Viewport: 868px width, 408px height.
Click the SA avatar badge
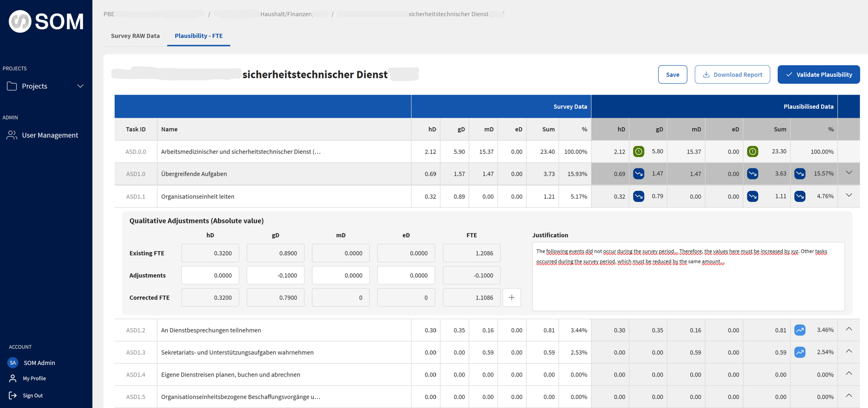13,363
